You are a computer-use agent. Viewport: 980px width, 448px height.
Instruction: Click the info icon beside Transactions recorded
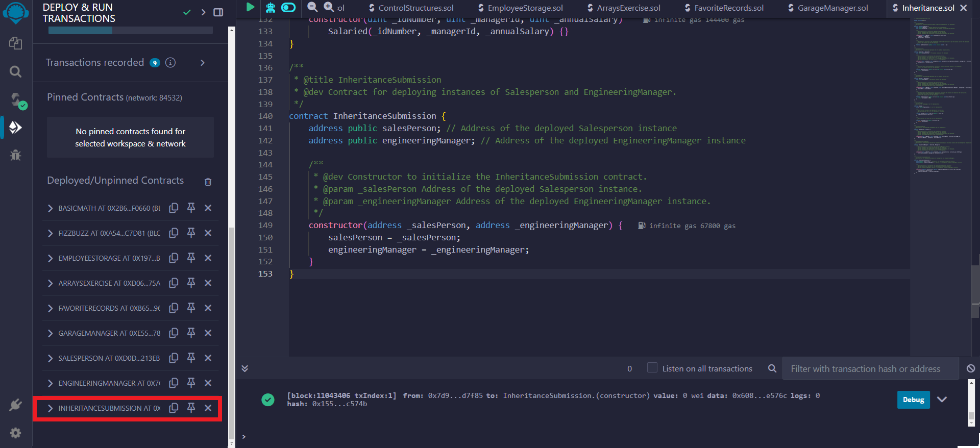(170, 62)
